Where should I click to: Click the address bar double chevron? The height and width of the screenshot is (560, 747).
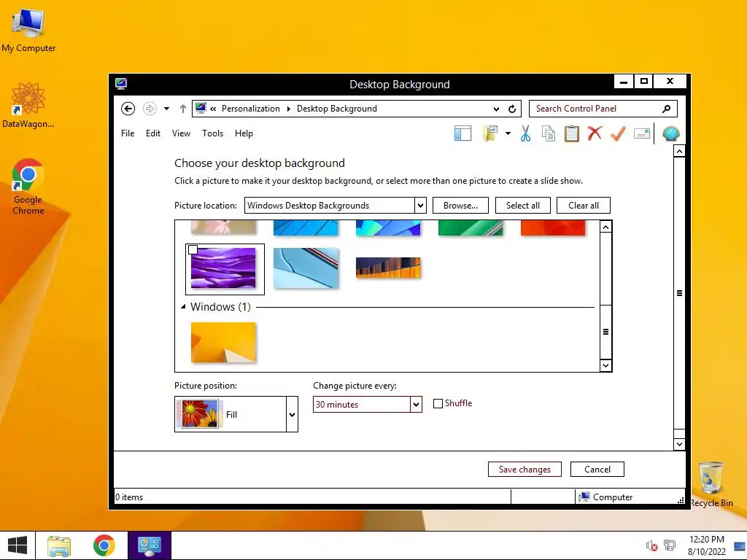tap(213, 109)
